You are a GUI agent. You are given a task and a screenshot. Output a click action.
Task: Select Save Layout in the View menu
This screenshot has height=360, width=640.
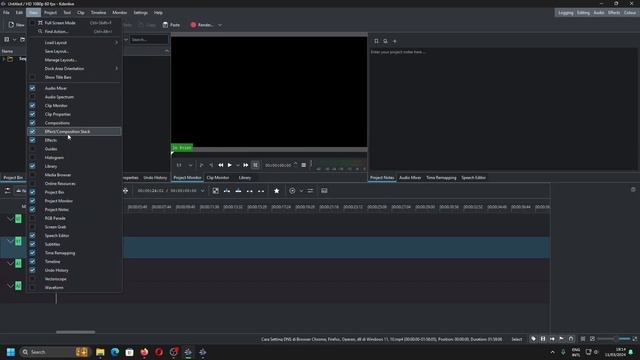coord(74,51)
